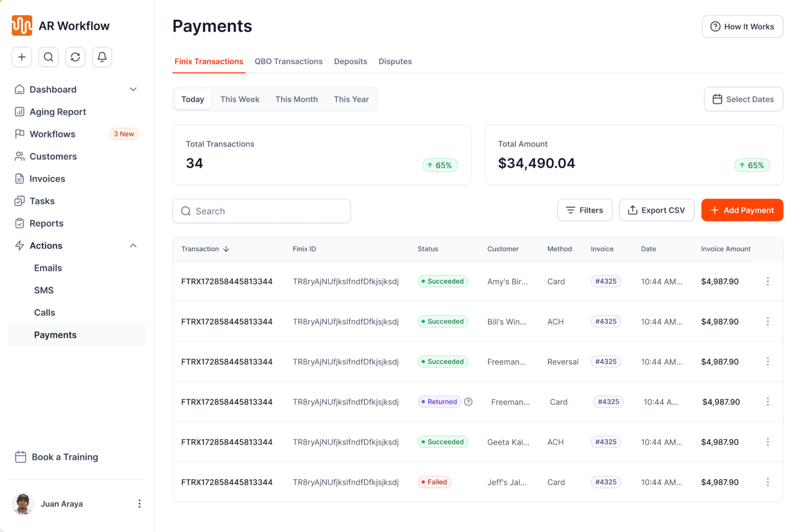Select Today time range

[x=193, y=99]
